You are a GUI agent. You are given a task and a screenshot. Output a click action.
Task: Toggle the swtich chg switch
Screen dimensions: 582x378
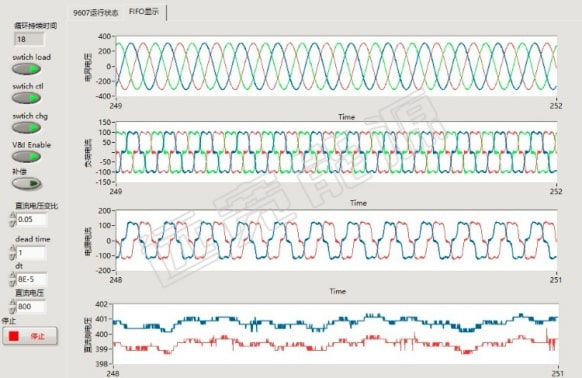26,128
